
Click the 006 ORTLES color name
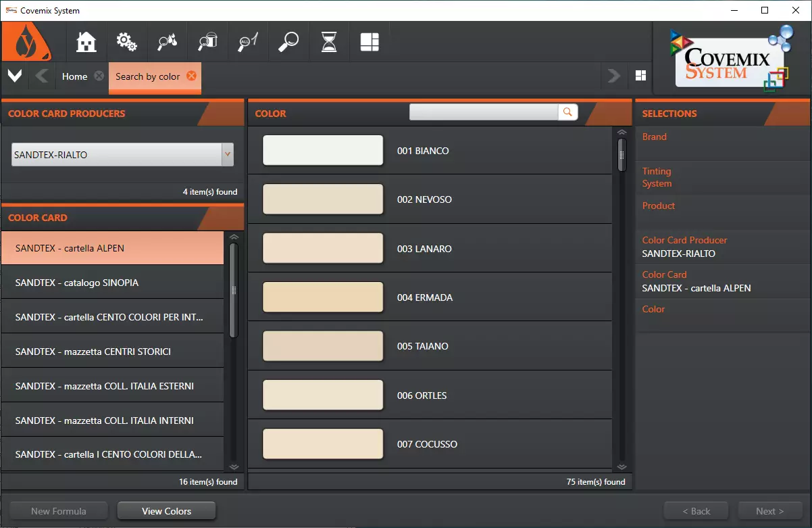pos(422,395)
